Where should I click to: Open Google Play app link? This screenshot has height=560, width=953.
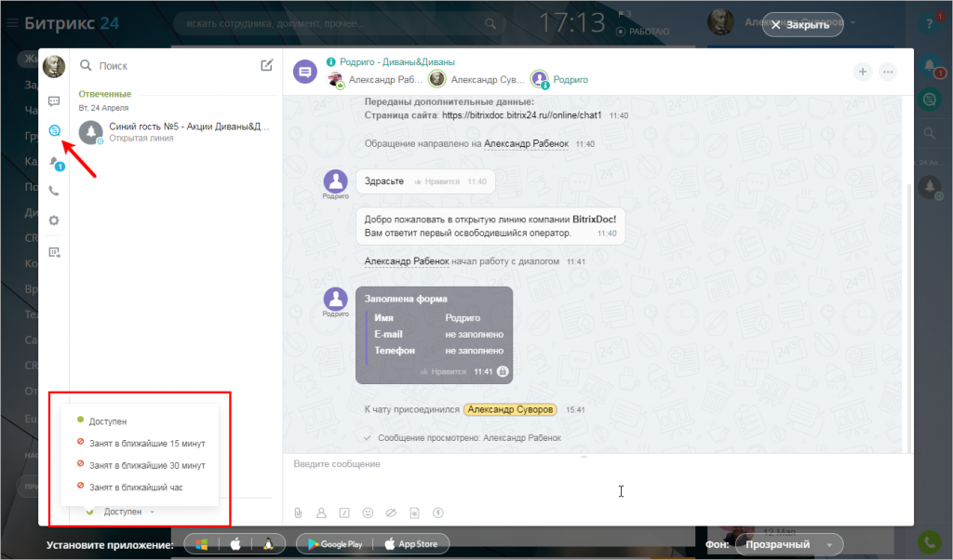point(335,544)
